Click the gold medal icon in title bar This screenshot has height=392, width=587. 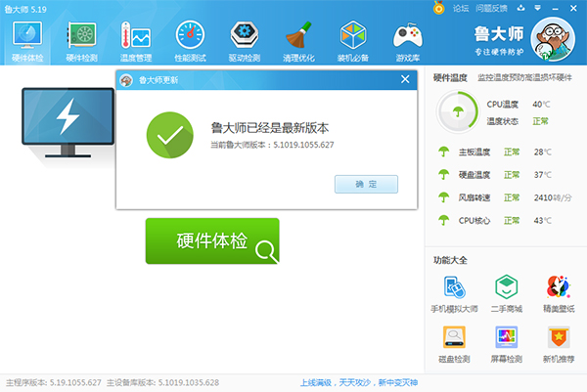[438, 8]
